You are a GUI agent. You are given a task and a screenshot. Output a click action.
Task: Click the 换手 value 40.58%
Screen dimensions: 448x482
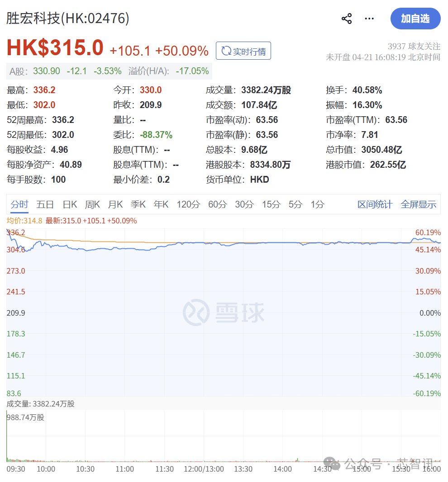367,90
